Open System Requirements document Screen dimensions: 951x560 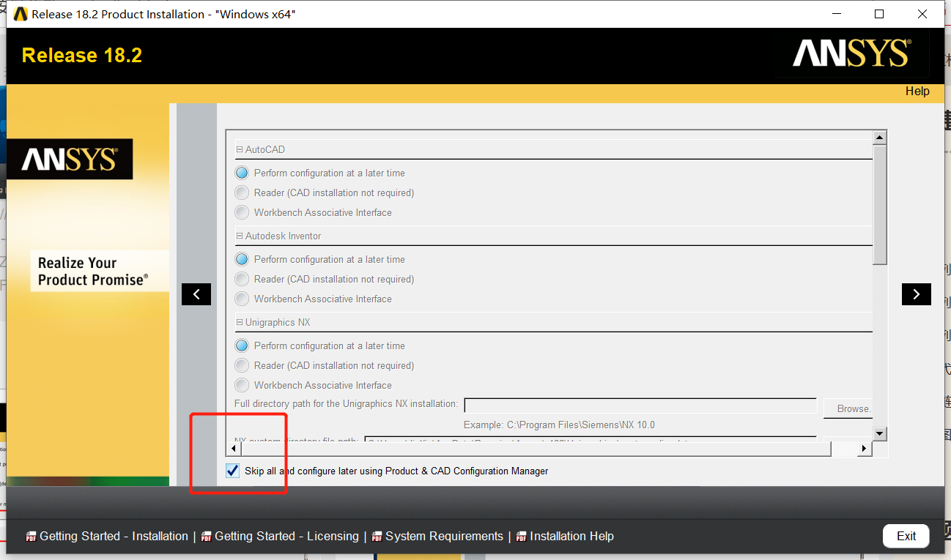pyautogui.click(x=444, y=537)
